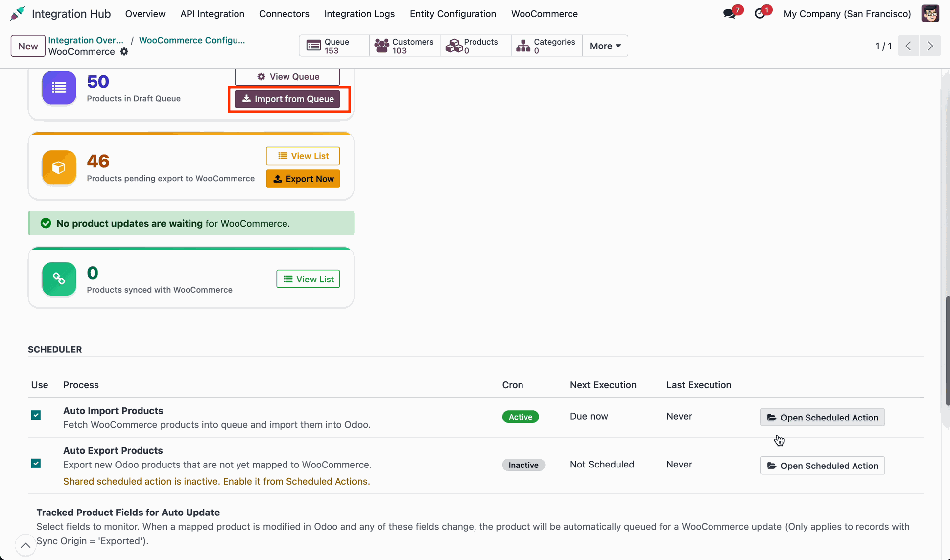
Task: Click the 1 / 1 record pager text
Action: pyautogui.click(x=883, y=46)
